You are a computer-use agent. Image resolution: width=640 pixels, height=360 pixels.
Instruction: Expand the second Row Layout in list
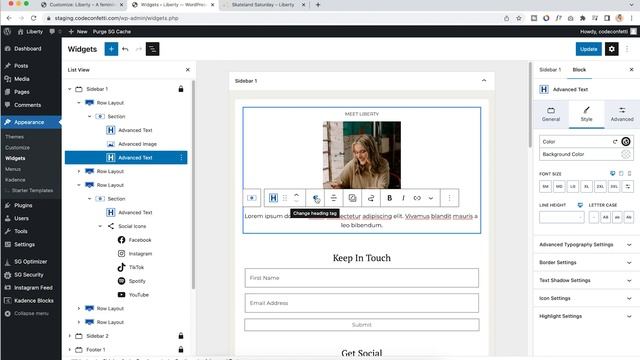79,171
